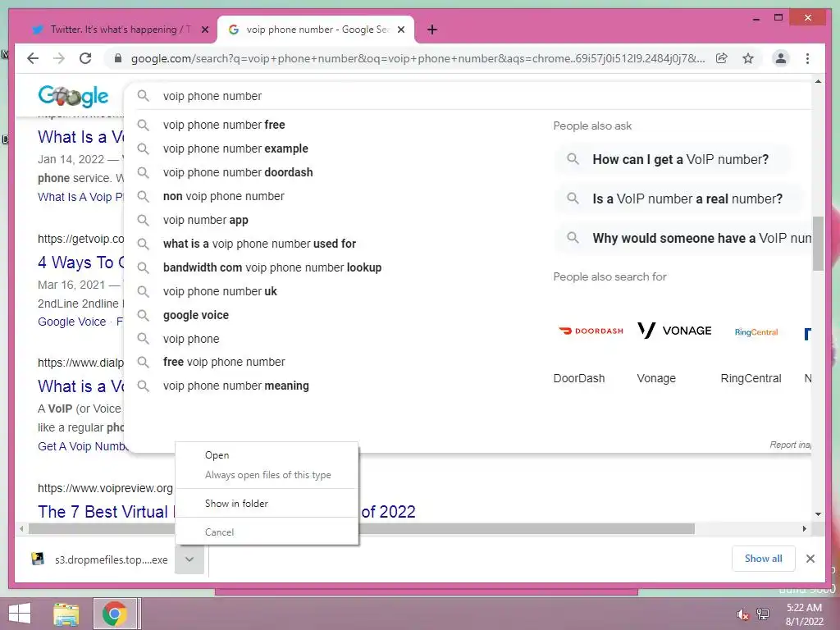Screen dimensions: 840x630
Task: Select suggestion voip phone number meaning
Action: [x=235, y=386]
